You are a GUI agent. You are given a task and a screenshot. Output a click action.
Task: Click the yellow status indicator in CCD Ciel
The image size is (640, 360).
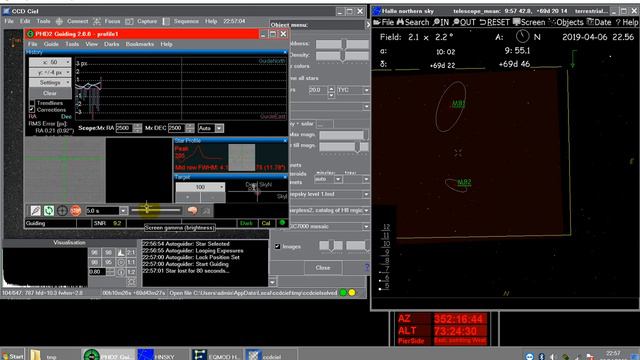coord(352,292)
